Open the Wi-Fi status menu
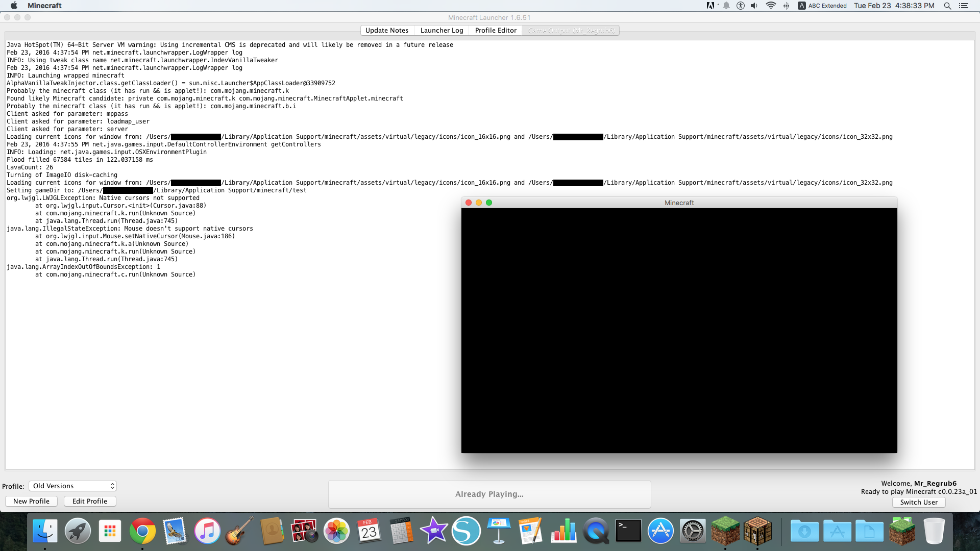The height and width of the screenshot is (551, 980). pos(771,6)
